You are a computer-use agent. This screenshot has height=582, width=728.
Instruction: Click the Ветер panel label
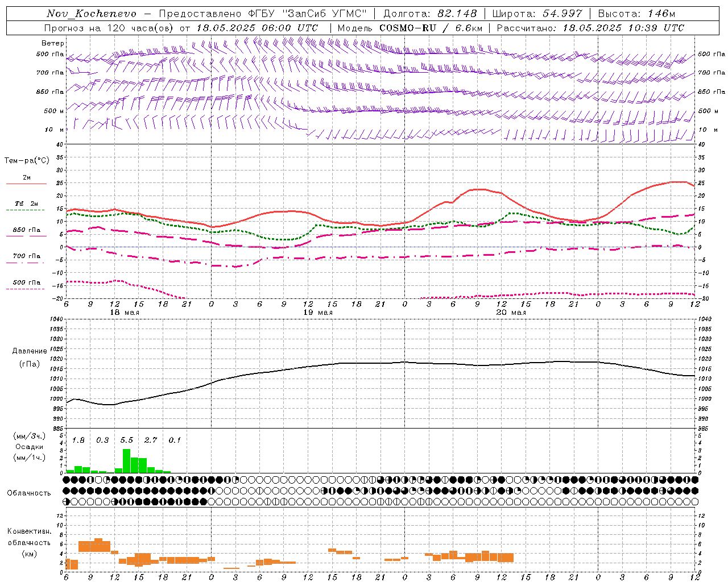pyautogui.click(x=53, y=43)
